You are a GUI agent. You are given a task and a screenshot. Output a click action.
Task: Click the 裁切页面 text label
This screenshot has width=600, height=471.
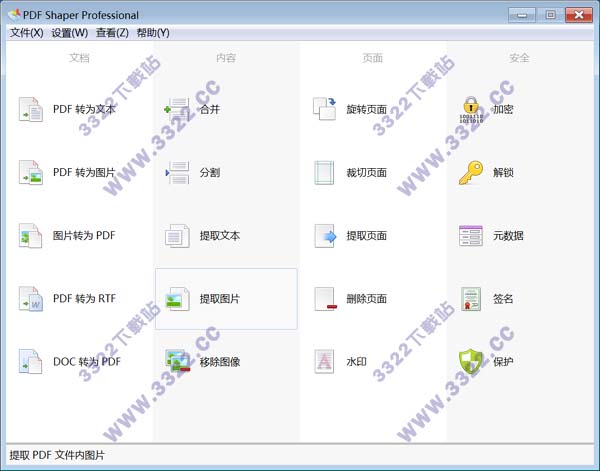coord(367,173)
